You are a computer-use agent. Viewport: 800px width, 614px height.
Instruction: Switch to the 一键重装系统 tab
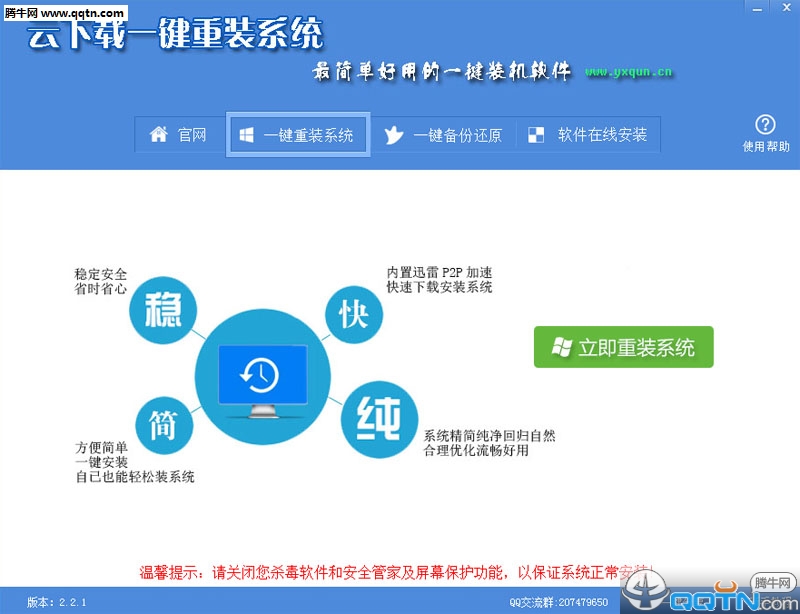point(298,135)
